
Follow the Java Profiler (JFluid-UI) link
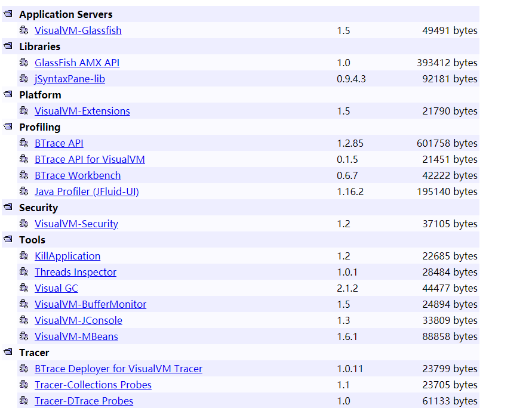87,192
